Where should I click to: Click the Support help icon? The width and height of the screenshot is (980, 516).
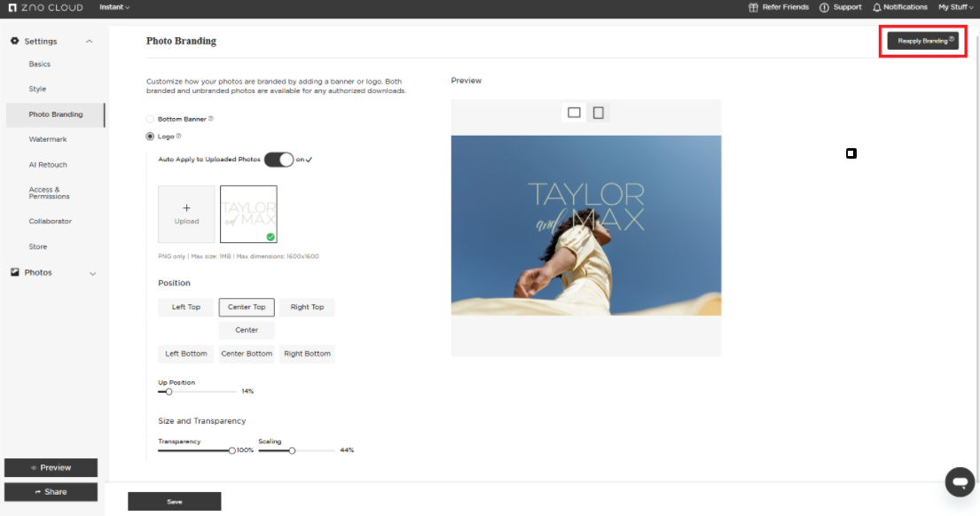[824, 7]
